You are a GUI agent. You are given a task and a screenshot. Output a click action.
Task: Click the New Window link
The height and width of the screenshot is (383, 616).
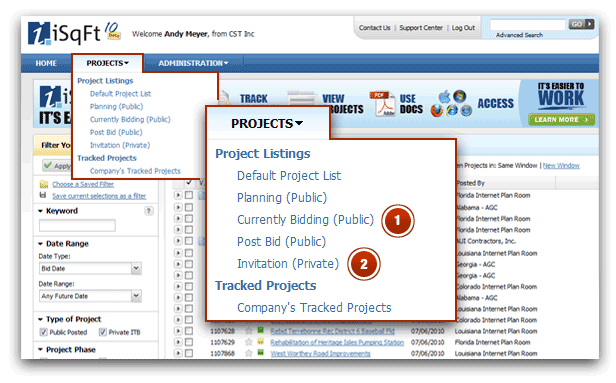pos(561,166)
